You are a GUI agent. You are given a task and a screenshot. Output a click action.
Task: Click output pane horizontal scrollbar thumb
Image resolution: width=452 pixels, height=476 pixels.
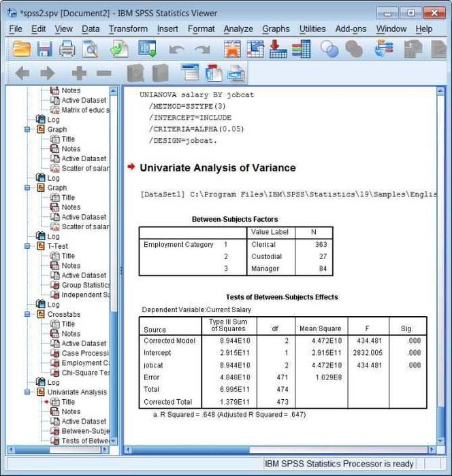[190, 449]
